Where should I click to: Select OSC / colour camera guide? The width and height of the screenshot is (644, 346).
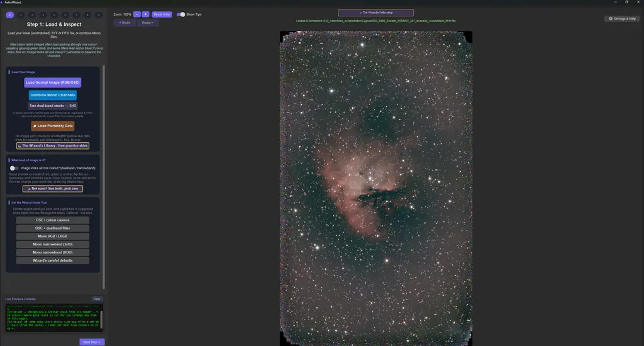53,220
